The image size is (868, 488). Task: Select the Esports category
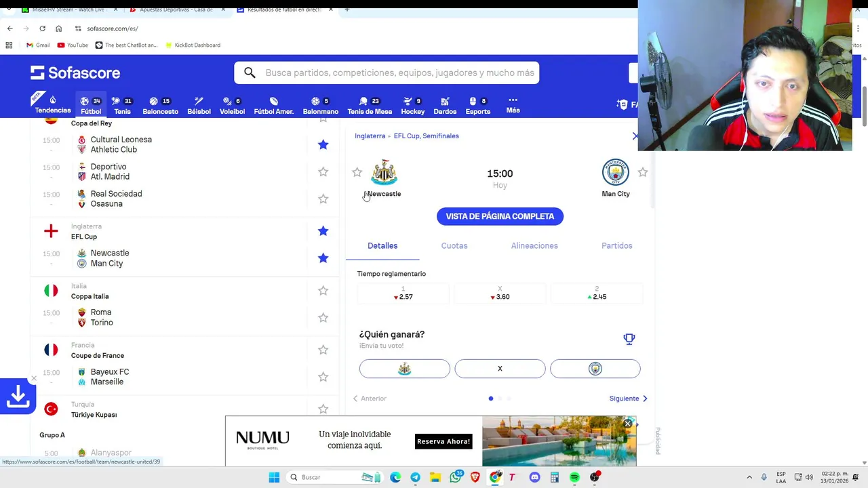[477, 105]
